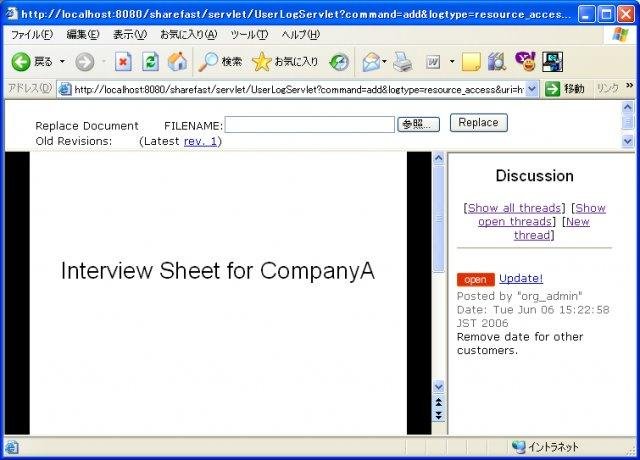Click the Windows flag logo icon
The width and height of the screenshot is (640, 460).
click(620, 35)
